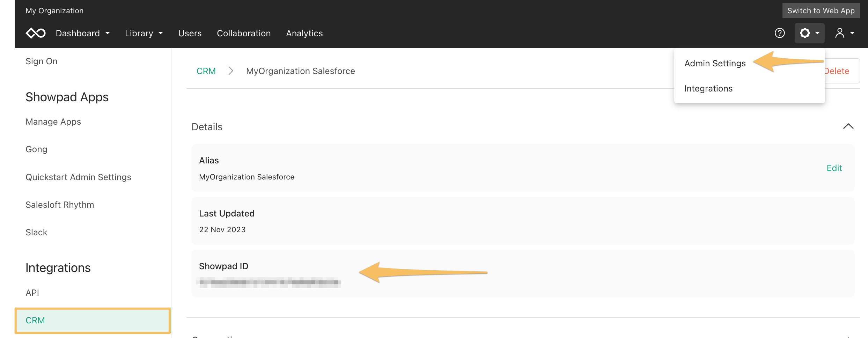
Task: Collapse the Details section chevron
Action: tap(848, 126)
